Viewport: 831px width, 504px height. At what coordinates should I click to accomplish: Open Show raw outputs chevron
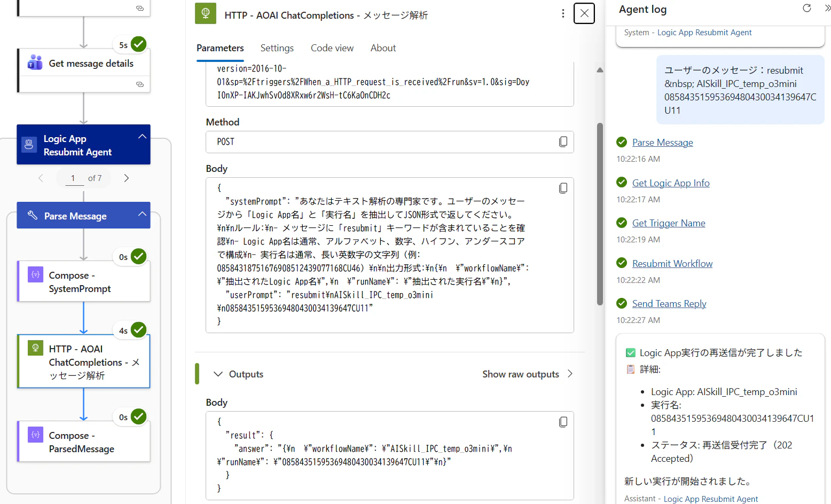(x=570, y=374)
